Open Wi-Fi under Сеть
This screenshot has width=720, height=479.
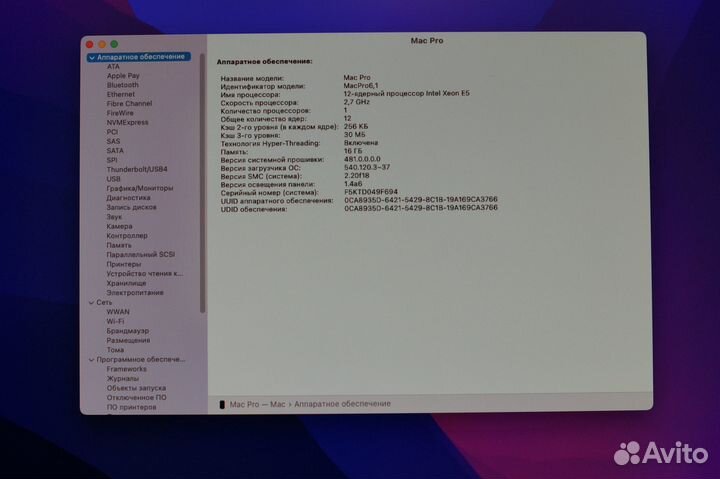coord(115,321)
